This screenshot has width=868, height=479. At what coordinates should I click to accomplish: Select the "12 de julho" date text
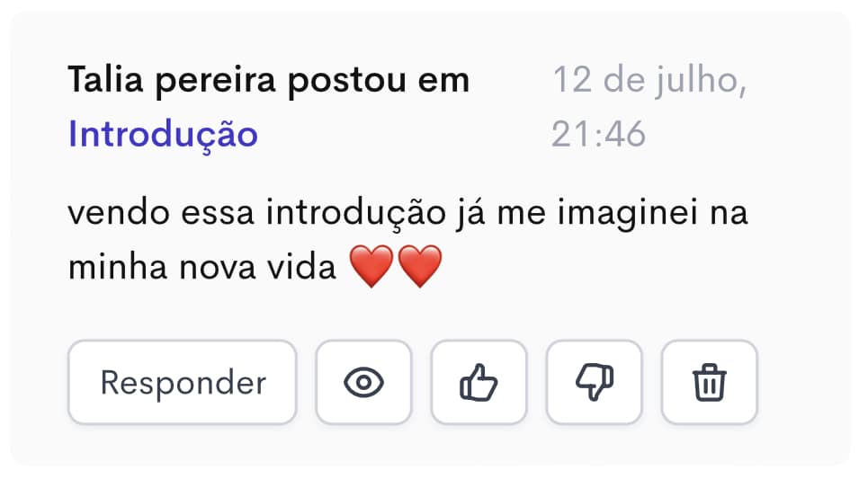point(649,81)
